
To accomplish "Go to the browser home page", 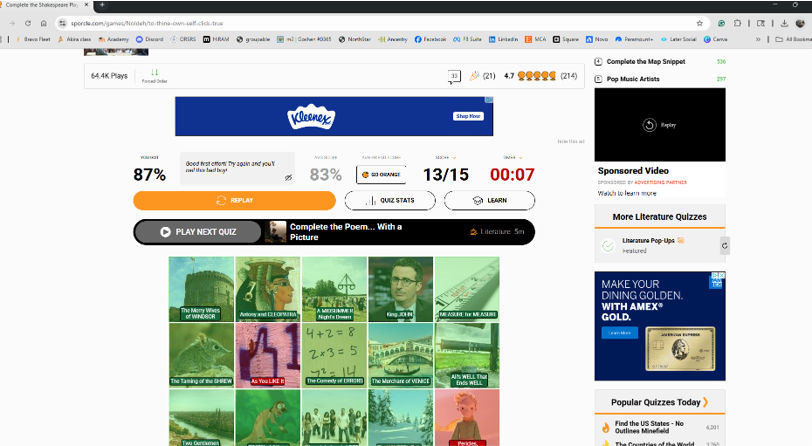I will pyautogui.click(x=44, y=23).
